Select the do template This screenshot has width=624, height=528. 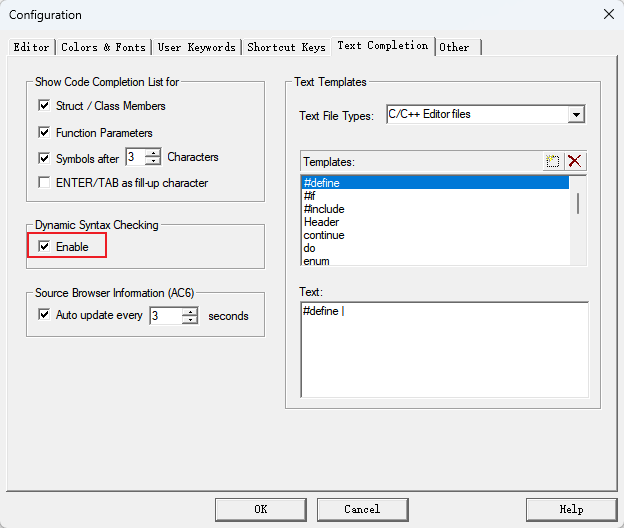coord(435,248)
